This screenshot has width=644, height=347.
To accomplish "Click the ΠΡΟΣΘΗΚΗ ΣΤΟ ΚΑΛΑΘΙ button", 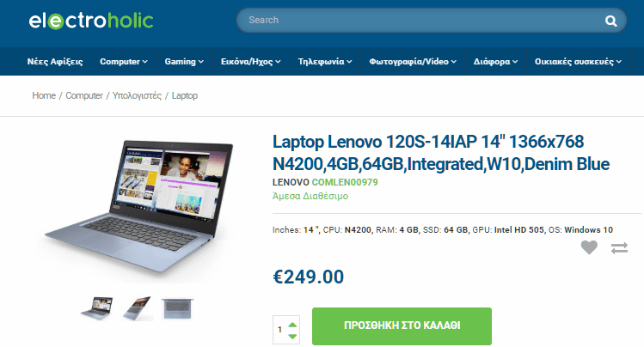I will click(x=402, y=326).
